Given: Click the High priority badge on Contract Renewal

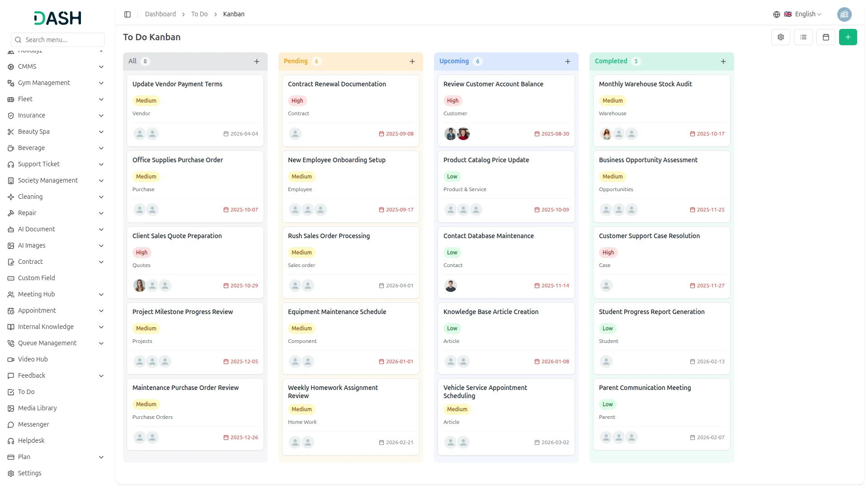Looking at the screenshot, I should pyautogui.click(x=297, y=101).
